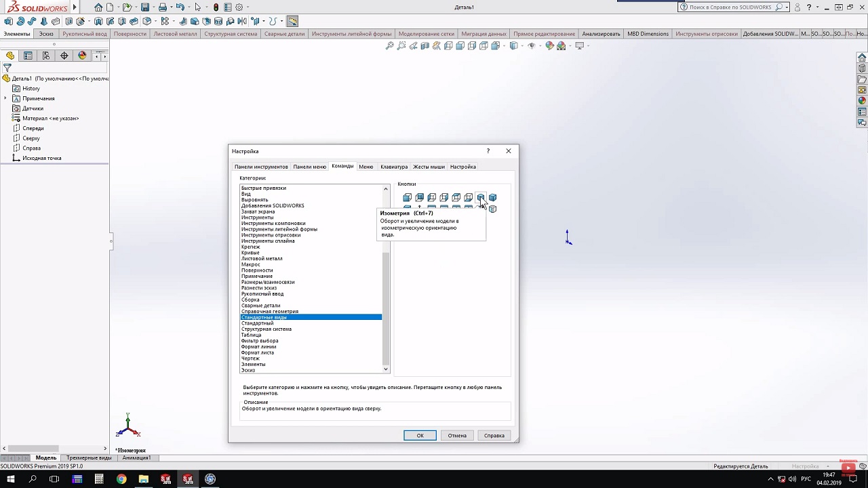Click the Isometric view button in dialog
868x488 pixels.
pos(480,197)
